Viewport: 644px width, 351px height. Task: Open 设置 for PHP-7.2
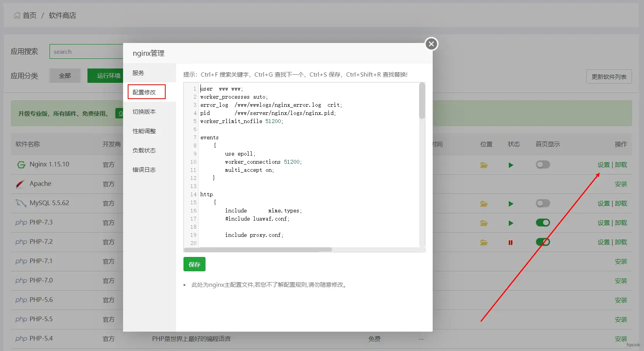coord(603,242)
